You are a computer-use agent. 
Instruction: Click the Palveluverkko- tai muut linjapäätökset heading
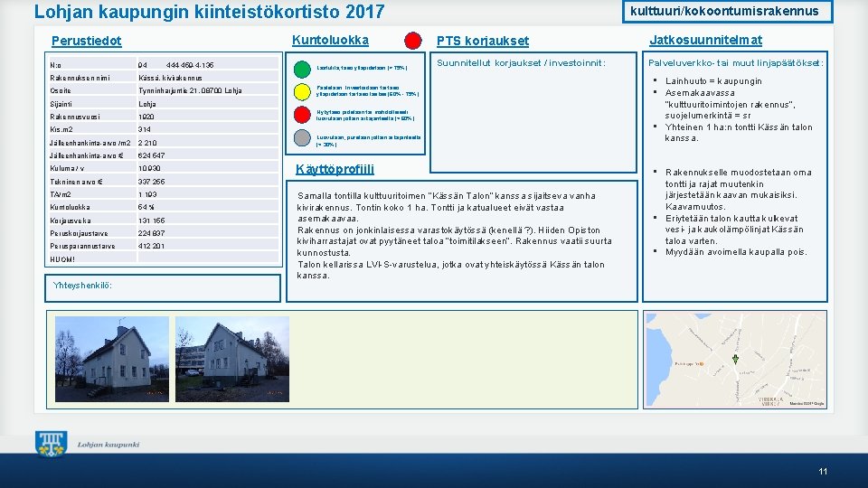[x=736, y=63]
